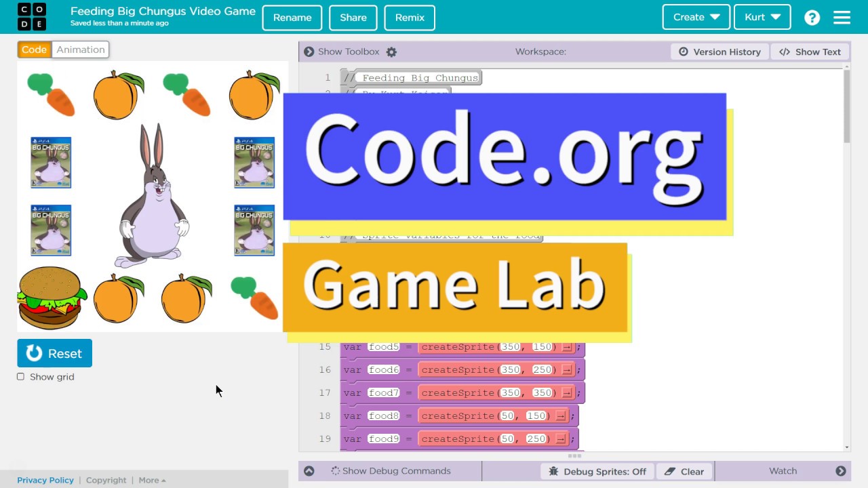Viewport: 868px width, 488px height.
Task: Click the hamburger food sprite
Action: tap(52, 298)
